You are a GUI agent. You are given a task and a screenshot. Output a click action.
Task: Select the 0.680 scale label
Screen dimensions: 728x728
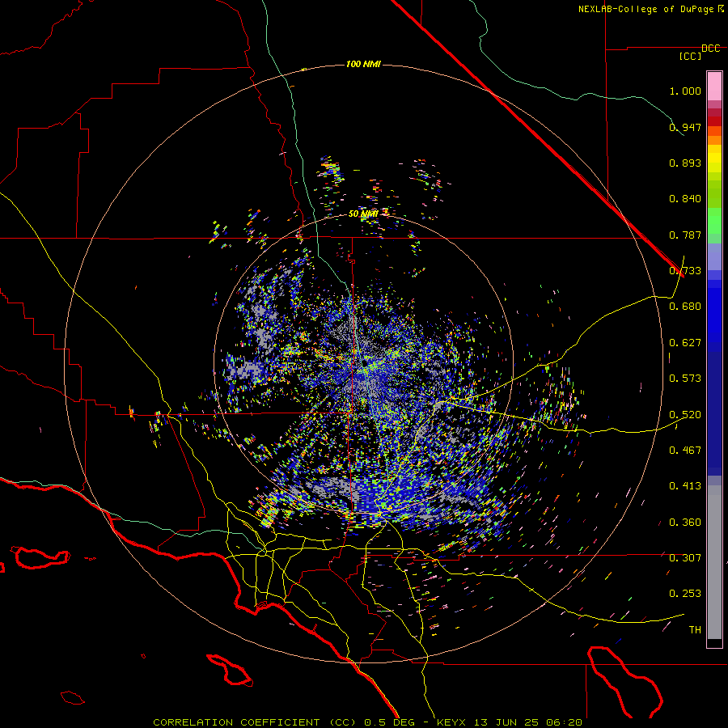(685, 307)
